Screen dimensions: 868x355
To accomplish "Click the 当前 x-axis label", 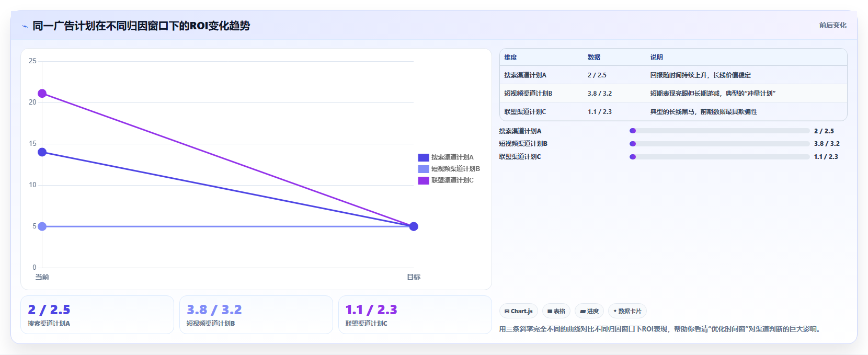I will tap(42, 277).
